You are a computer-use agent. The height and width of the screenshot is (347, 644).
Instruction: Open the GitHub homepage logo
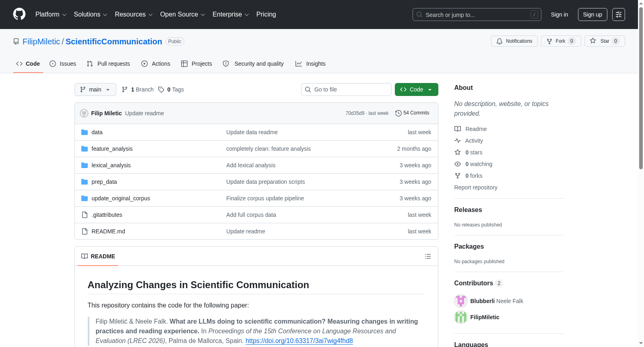(19, 15)
